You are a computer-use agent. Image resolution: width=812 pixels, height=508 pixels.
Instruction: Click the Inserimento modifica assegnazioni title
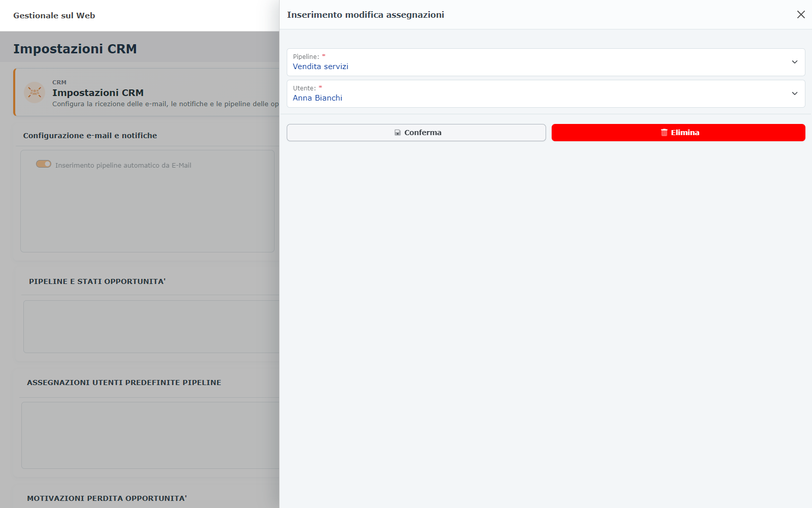tap(365, 15)
